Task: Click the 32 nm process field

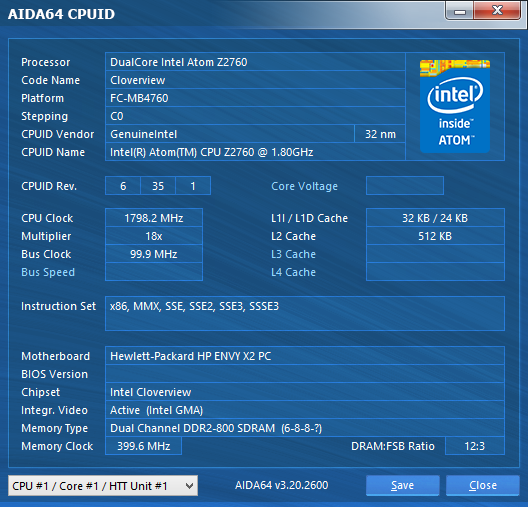Action: 380,134
